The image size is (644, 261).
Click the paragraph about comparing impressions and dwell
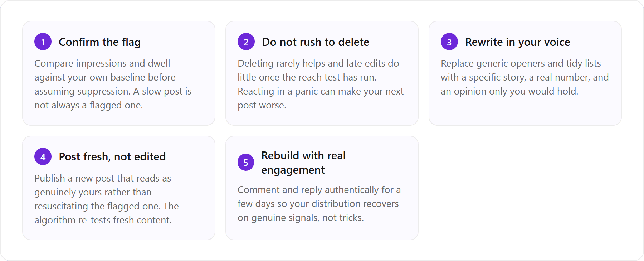pyautogui.click(x=113, y=84)
